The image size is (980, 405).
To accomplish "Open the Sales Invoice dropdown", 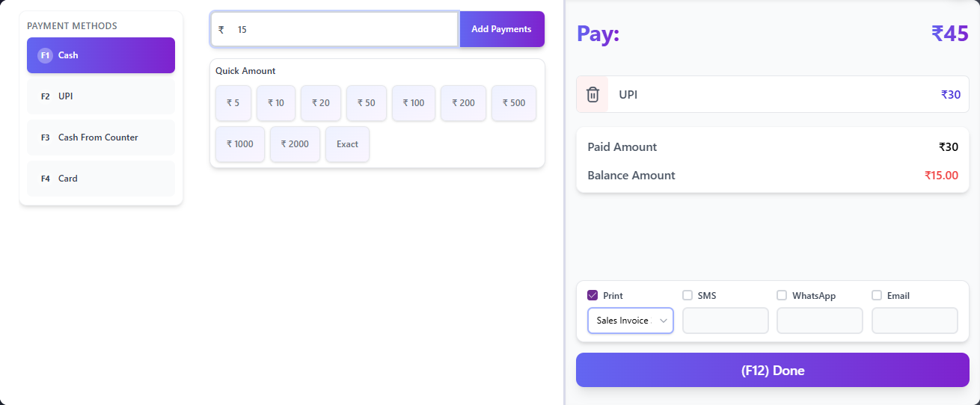I will click(630, 321).
